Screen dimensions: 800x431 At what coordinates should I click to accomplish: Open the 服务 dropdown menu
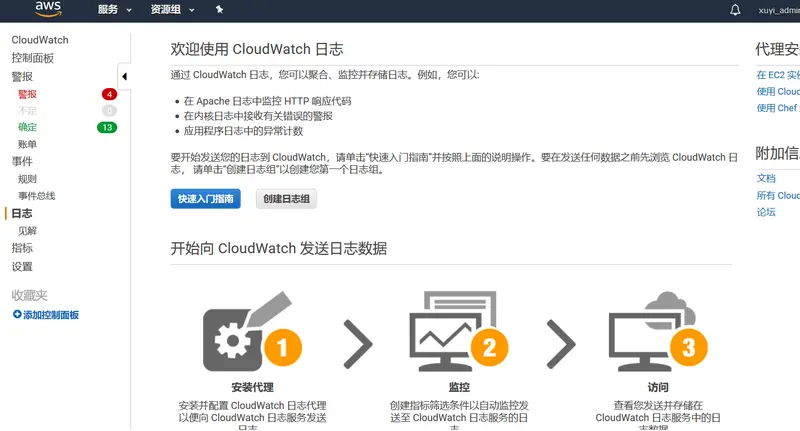pos(114,10)
